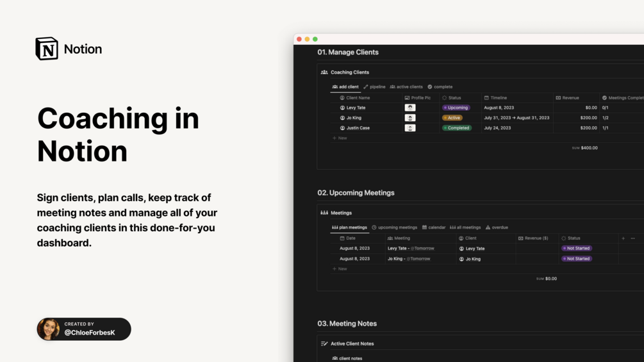This screenshot has width=644, height=362.
Task: Click the Status column header in Meetings
Action: pos(570,238)
